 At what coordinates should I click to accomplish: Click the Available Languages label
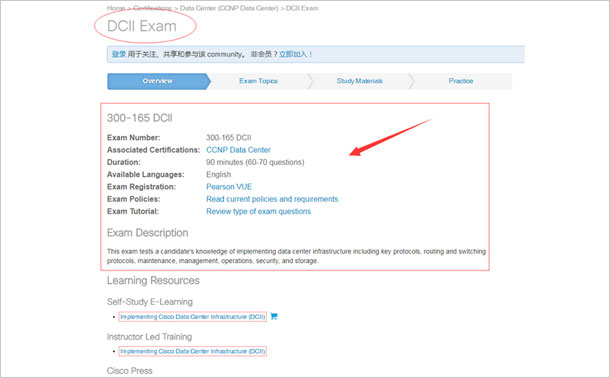click(x=146, y=175)
